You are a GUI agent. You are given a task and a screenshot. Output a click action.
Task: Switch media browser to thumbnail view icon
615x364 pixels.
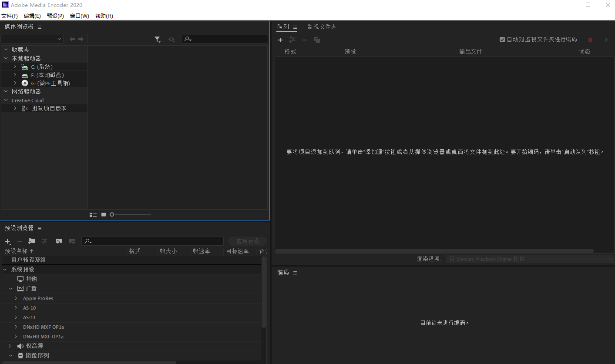pos(104,214)
